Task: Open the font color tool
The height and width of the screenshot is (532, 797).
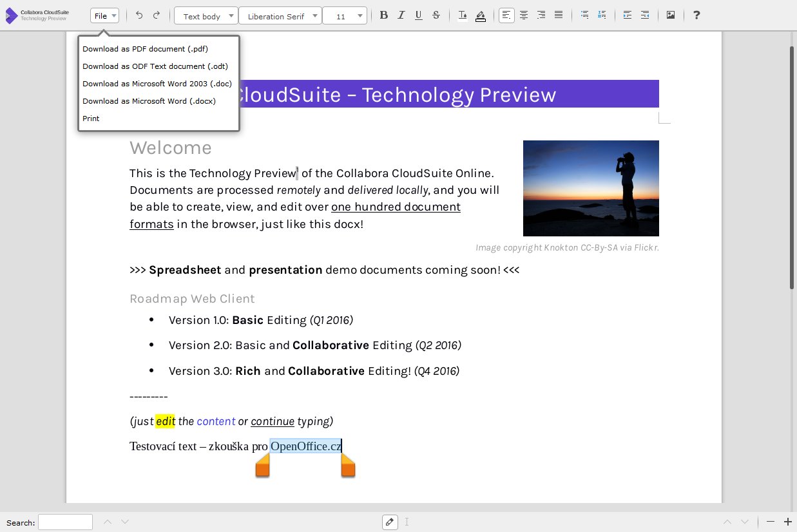Action: click(463, 15)
